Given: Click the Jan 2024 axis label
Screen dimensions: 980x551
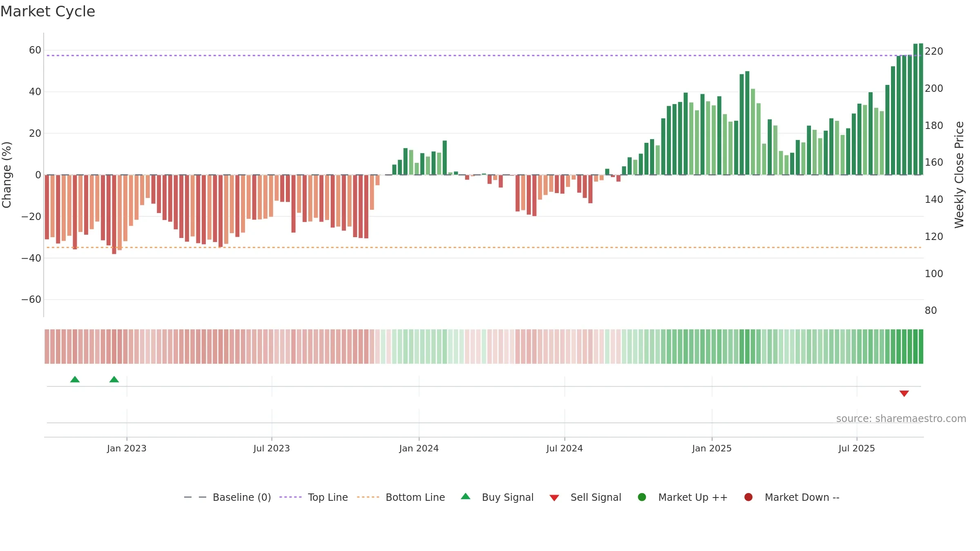Looking at the screenshot, I should click(419, 449).
